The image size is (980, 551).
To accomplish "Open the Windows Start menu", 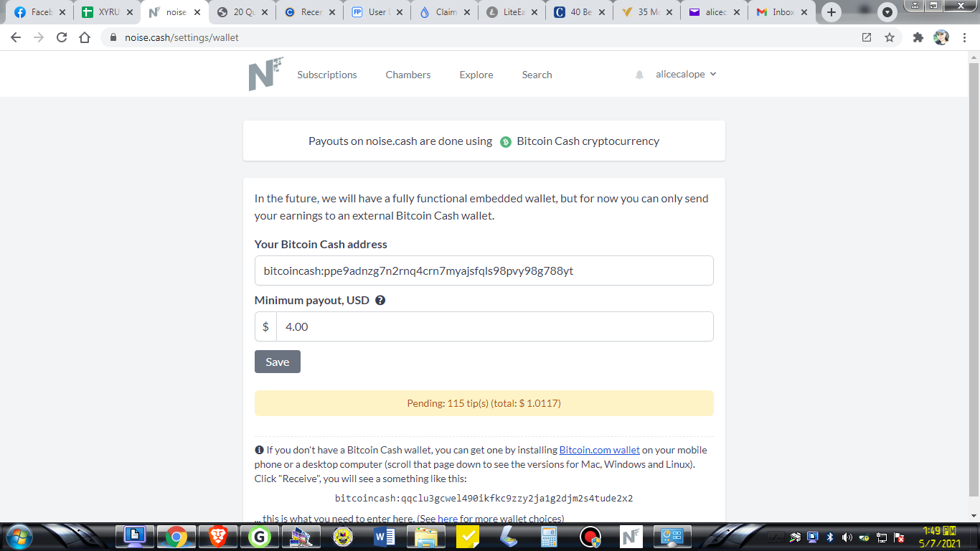I will coord(18,537).
